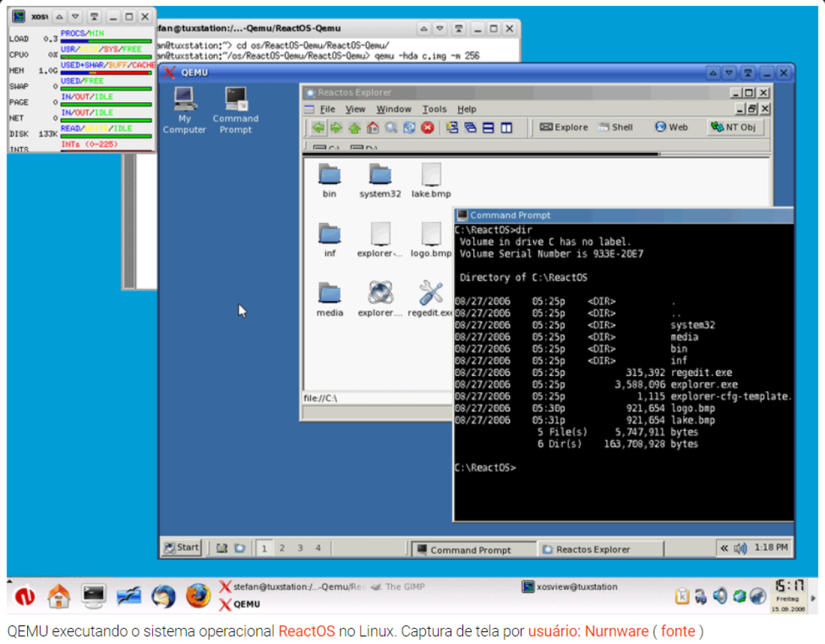Open the red SUSE main menu button on panel

[x=25, y=596]
